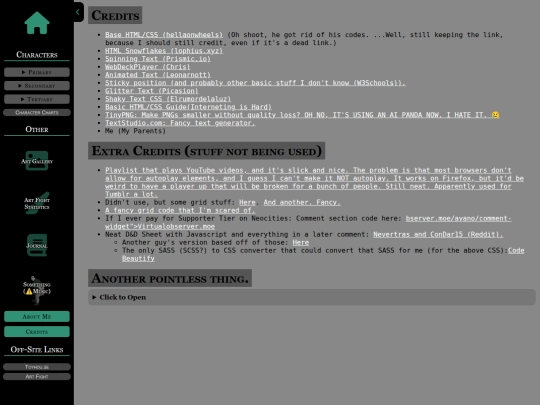Open the Virtualobserver.moe comment widget link

(308, 222)
